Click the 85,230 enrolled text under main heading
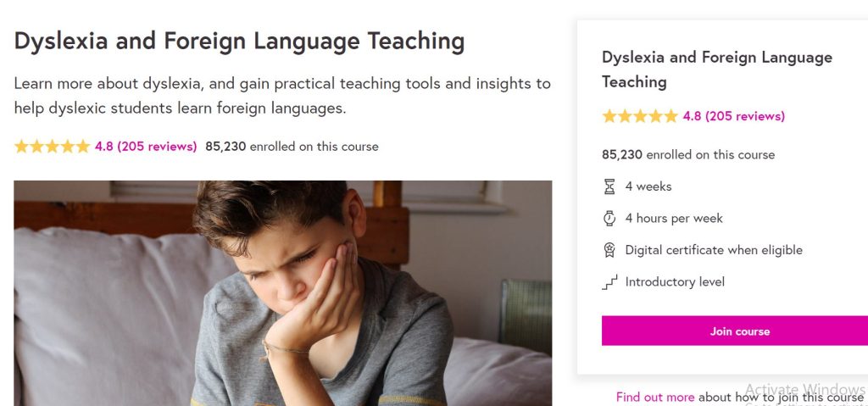 tap(292, 147)
